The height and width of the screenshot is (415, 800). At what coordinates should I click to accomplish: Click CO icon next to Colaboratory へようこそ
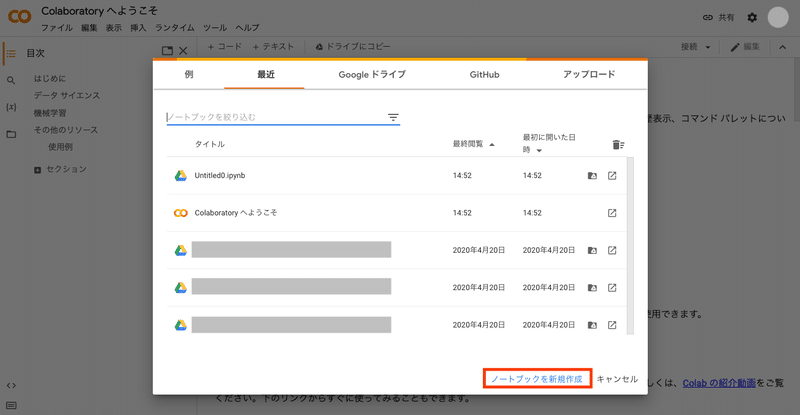[181, 213]
